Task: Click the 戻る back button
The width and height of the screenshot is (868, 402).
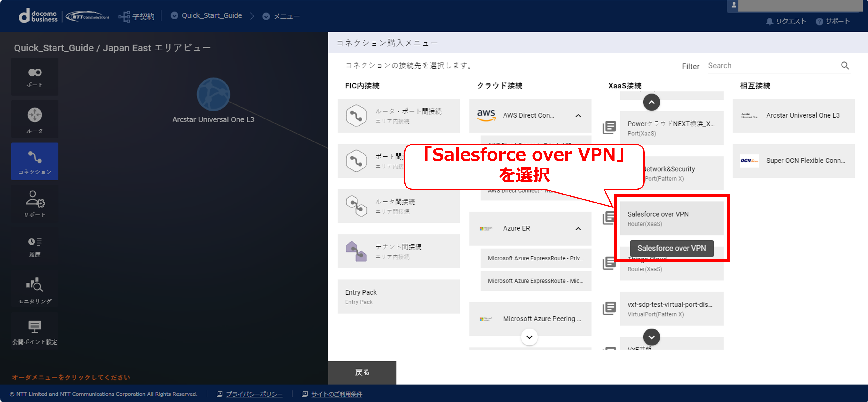Action: click(362, 372)
